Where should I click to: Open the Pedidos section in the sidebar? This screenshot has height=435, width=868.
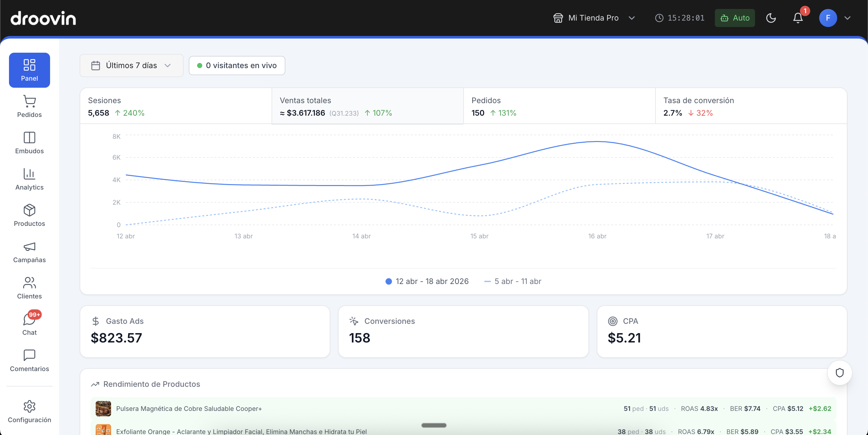point(29,106)
